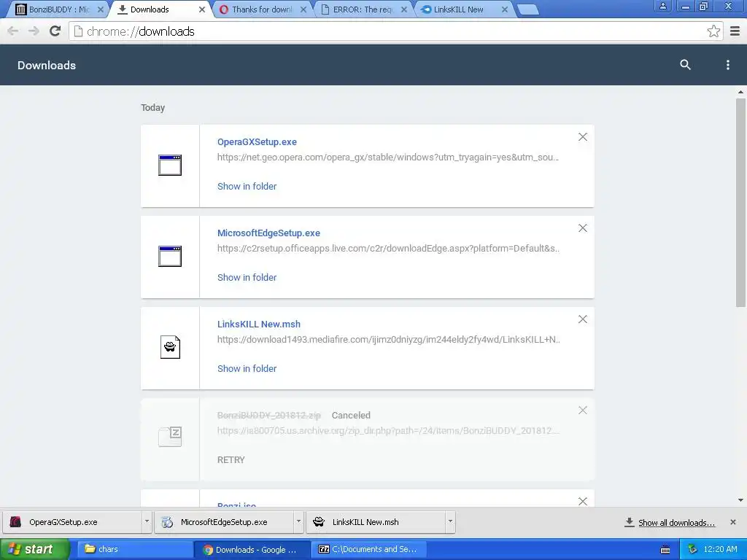Click the OperaGXSetup.exe file icon

click(170, 166)
